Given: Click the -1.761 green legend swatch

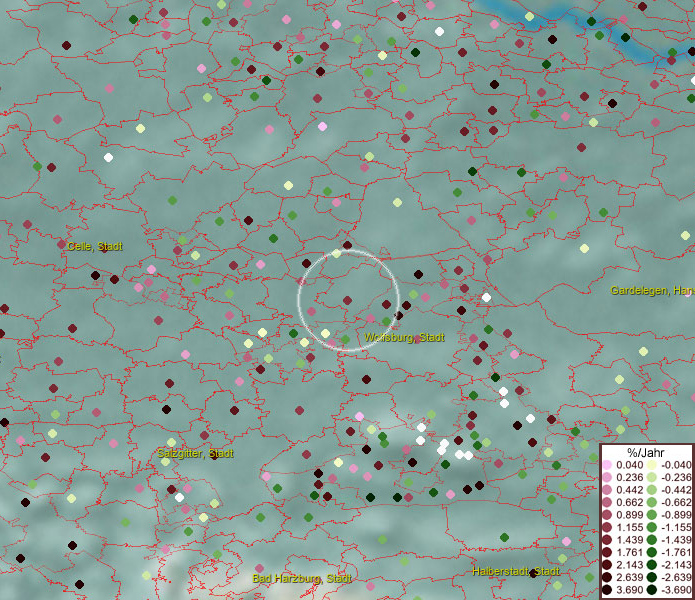Looking at the screenshot, I should [x=652, y=553].
